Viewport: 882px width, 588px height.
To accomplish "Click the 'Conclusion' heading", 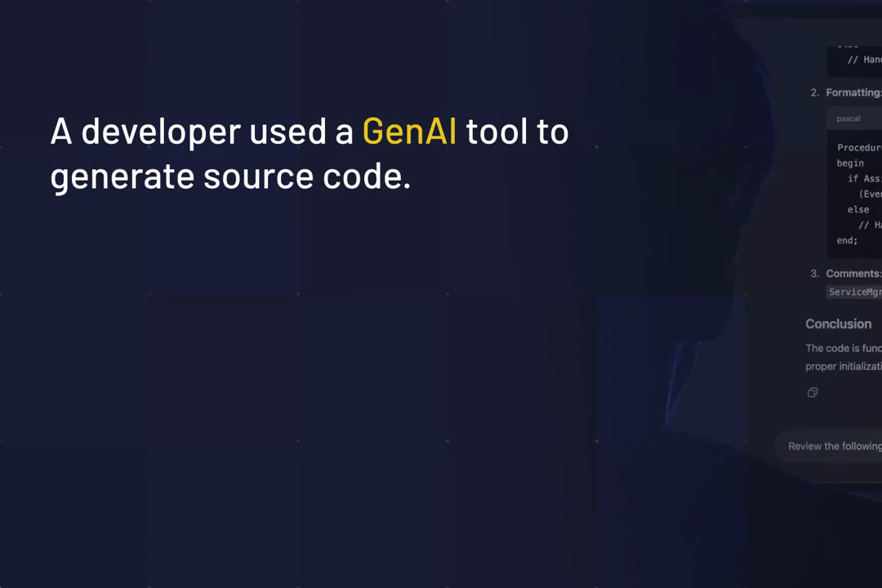I will click(838, 324).
